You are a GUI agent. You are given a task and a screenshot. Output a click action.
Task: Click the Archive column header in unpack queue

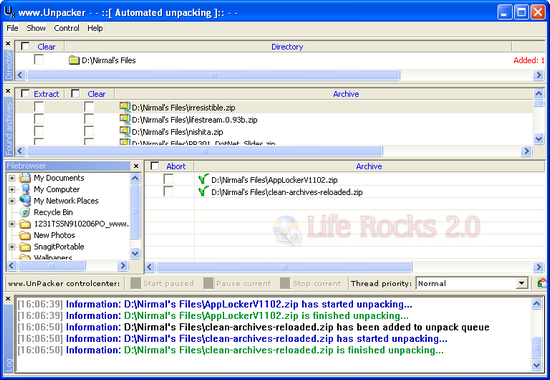tap(369, 166)
